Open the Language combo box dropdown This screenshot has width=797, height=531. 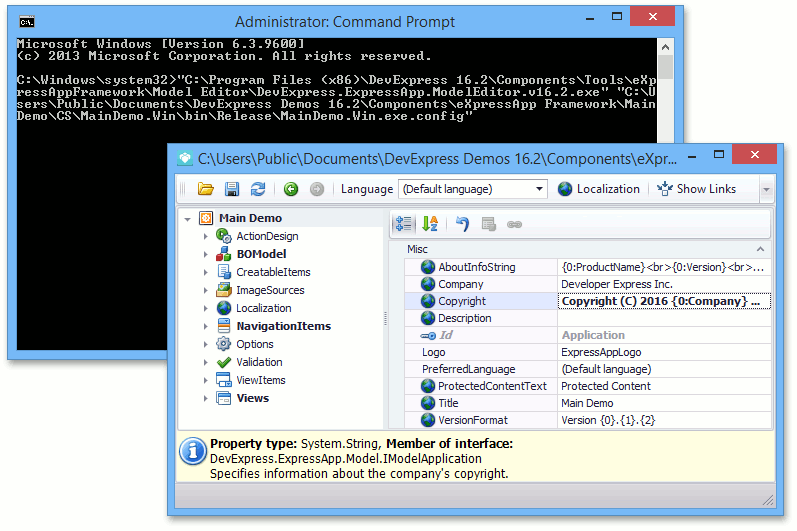539,189
